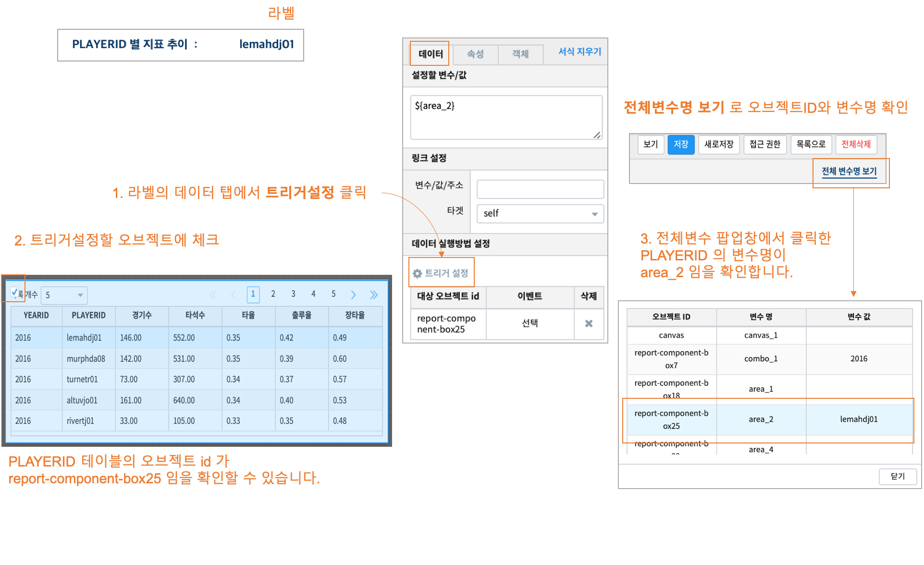Go to the next table page arrow
924x565 pixels.
point(353,295)
